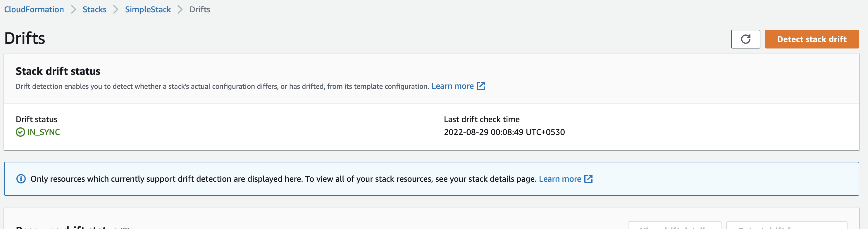Viewport: 868px width, 229px height.
Task: Click the Stack drift status heading
Action: tap(58, 71)
